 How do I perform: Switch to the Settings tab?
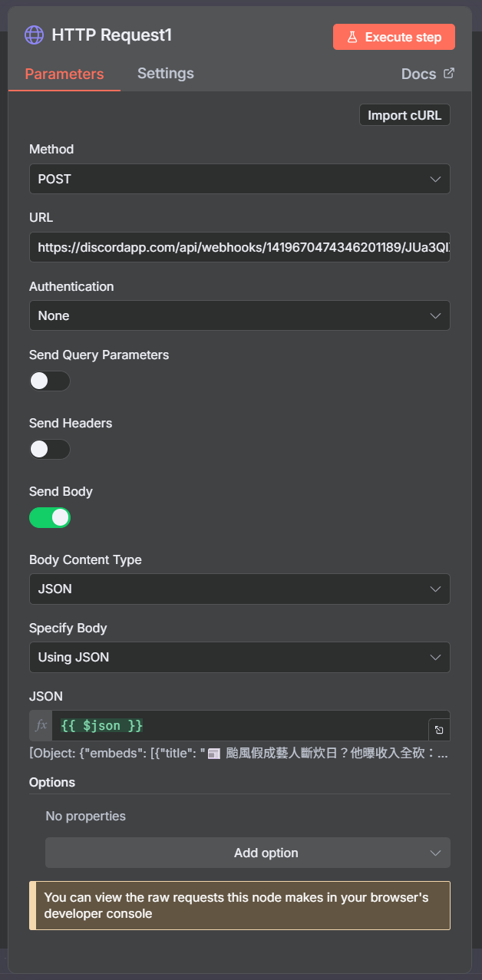(x=165, y=74)
